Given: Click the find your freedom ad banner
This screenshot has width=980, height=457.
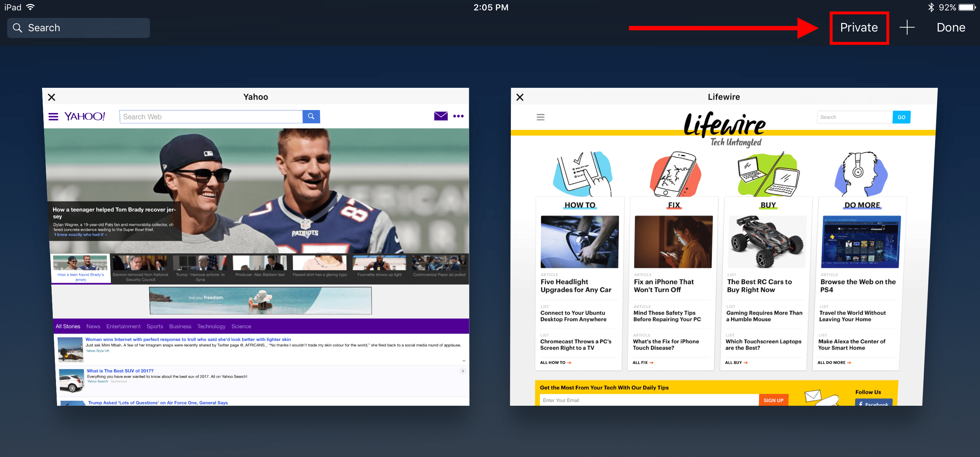Looking at the screenshot, I should 260,301.
